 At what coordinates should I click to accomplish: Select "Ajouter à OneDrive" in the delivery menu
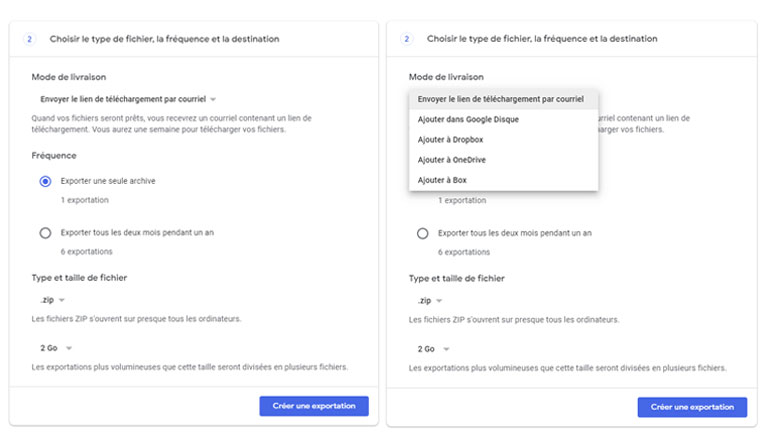tap(452, 160)
